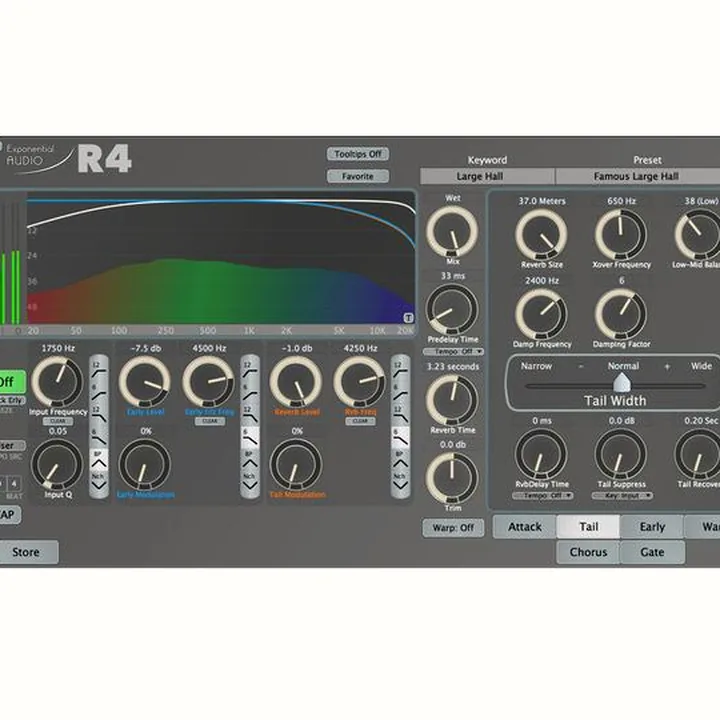Open Key Input dropdown under Tail Suppress

pos(622,496)
